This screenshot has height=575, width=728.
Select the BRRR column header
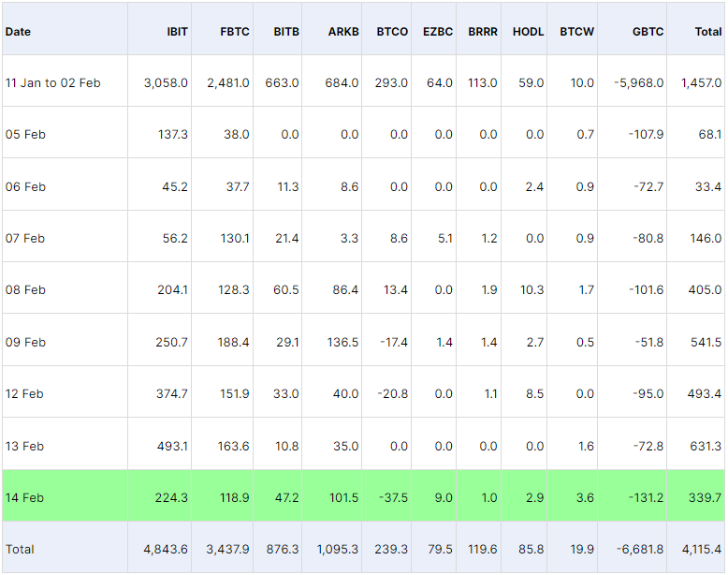(x=483, y=32)
